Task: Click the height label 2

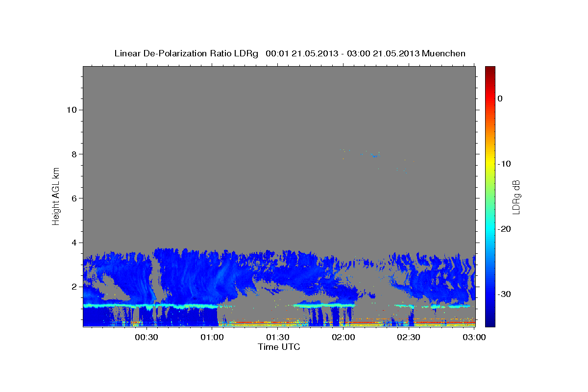Action: click(x=74, y=287)
